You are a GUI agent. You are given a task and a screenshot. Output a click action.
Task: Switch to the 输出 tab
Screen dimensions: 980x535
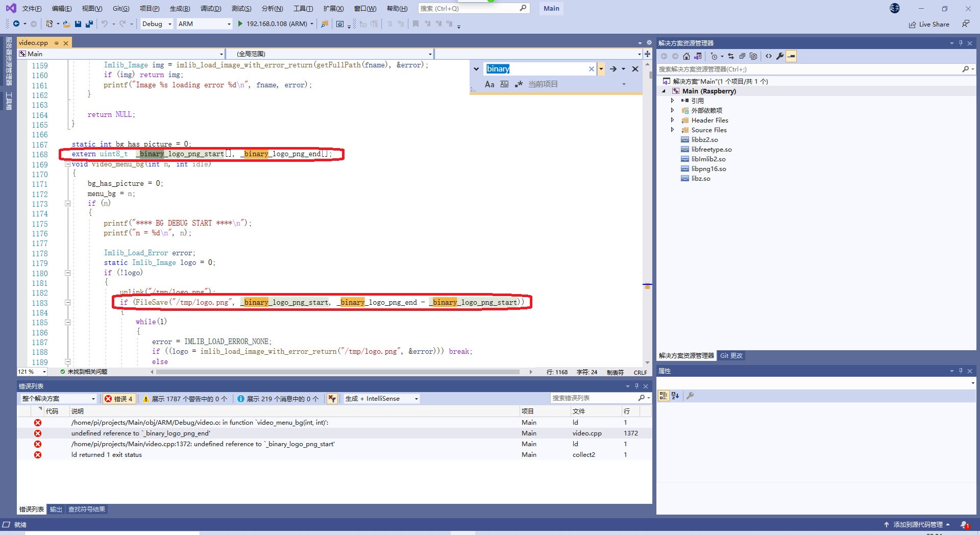pos(56,509)
